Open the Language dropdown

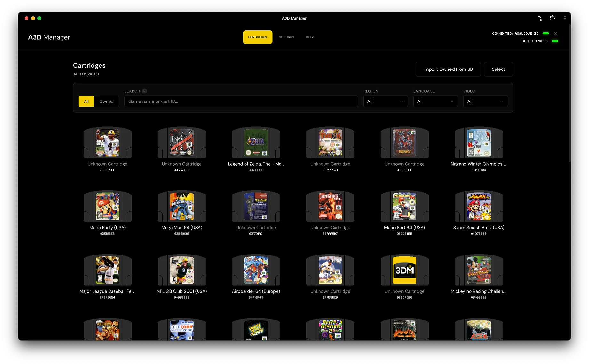tap(435, 101)
